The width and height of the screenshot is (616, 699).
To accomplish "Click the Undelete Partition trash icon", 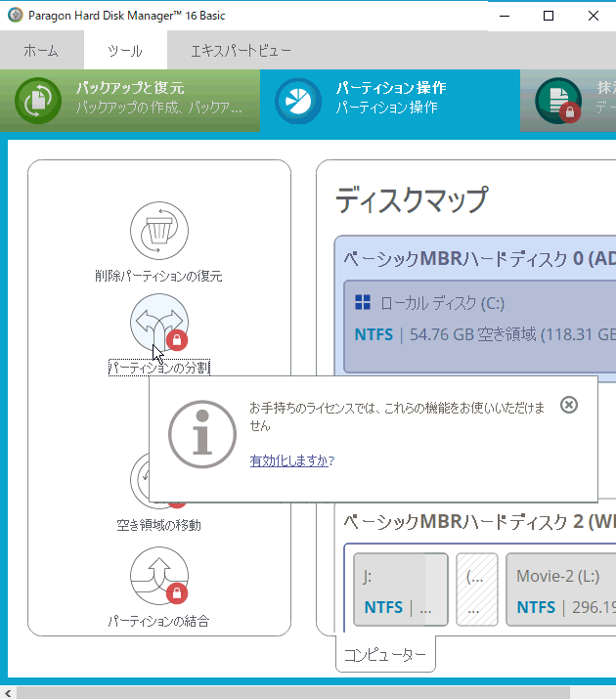I will 159,232.
